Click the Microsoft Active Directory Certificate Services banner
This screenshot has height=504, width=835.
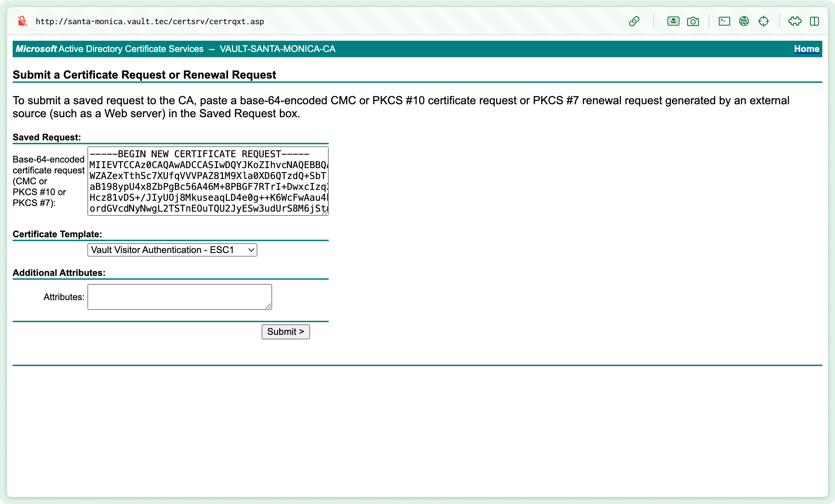(x=109, y=49)
